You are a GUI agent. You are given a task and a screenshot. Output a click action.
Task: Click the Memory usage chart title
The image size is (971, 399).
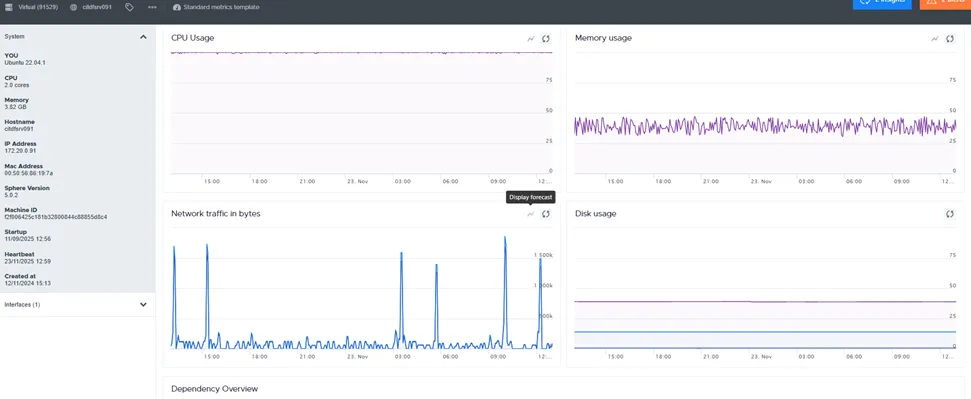coord(603,38)
